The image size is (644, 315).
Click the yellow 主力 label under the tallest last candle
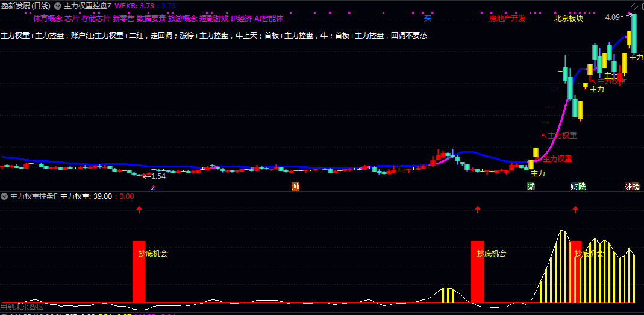coord(636,57)
